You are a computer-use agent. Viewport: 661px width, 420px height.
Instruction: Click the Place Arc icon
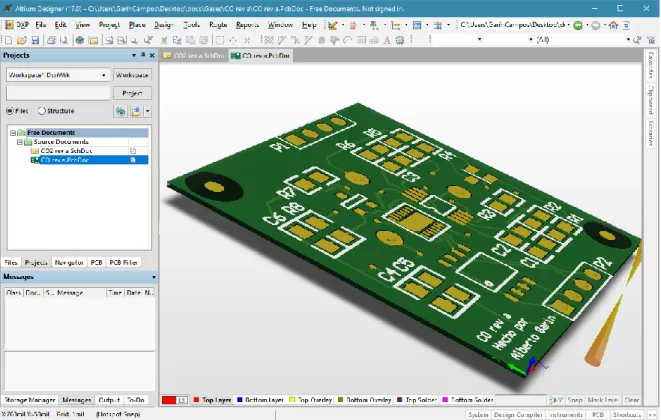coord(348,40)
